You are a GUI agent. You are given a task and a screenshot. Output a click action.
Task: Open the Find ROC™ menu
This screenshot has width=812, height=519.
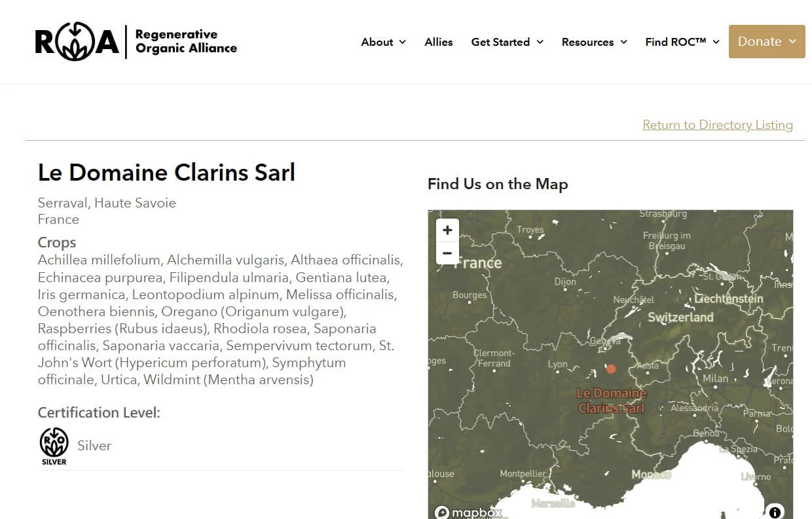click(682, 42)
